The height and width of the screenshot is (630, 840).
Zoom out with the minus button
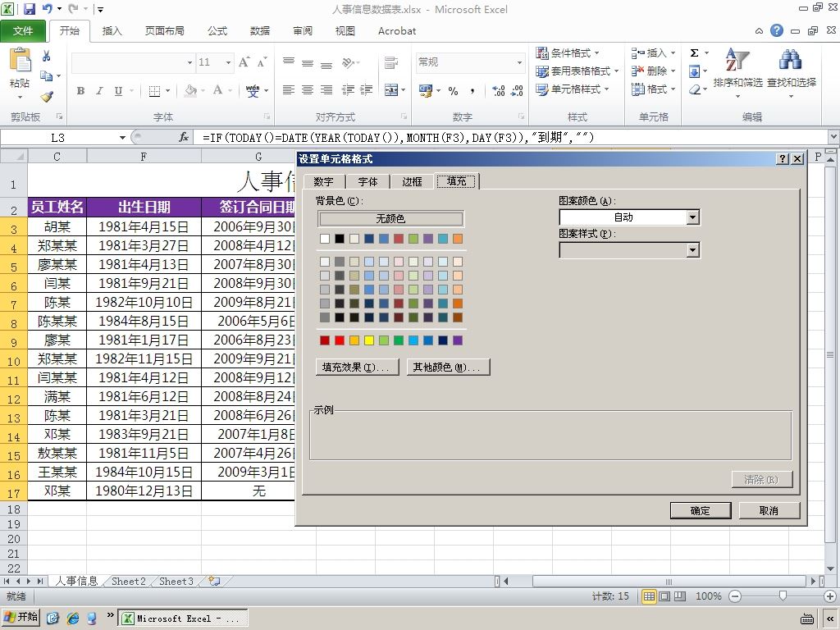(735, 596)
